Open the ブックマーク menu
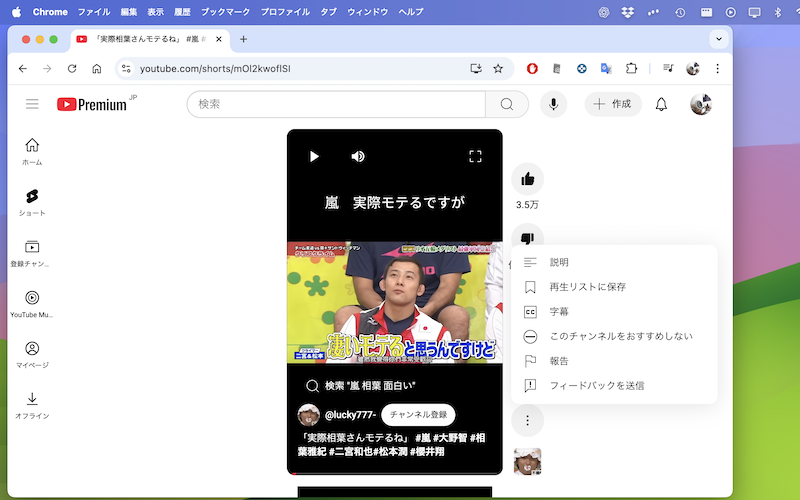 pyautogui.click(x=226, y=12)
